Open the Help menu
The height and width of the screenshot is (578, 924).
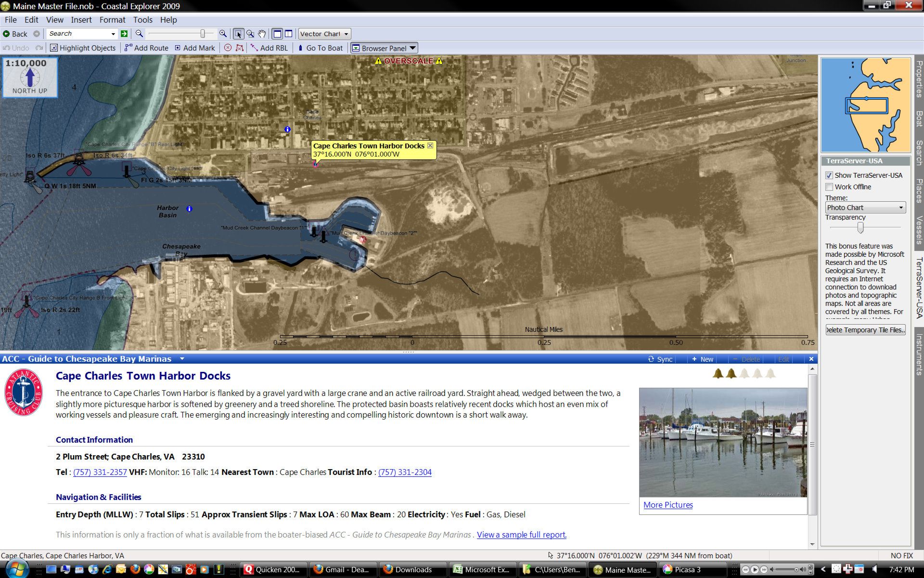168,20
